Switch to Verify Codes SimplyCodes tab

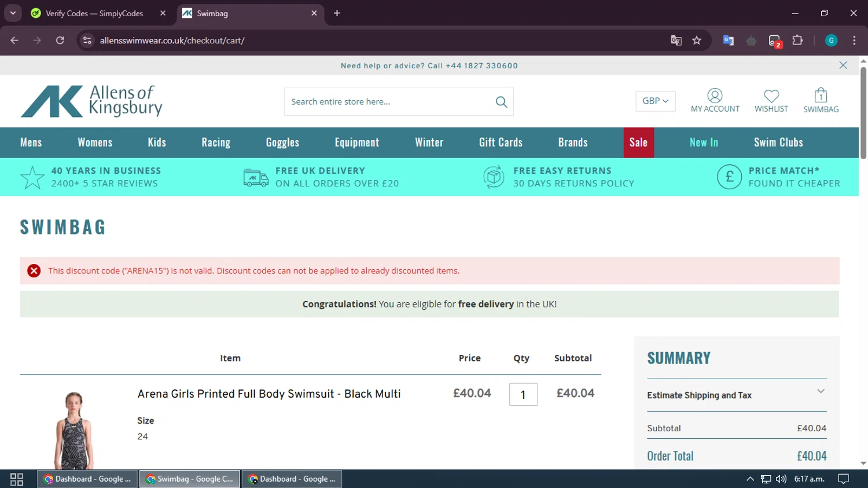[94, 13]
